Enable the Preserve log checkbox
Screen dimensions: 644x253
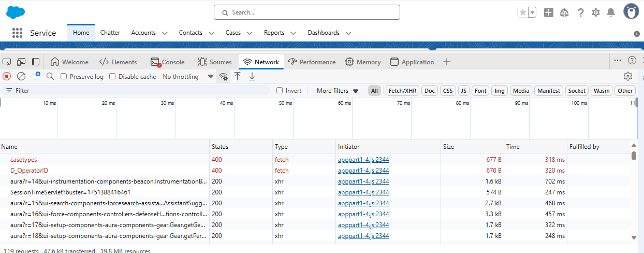coord(64,76)
